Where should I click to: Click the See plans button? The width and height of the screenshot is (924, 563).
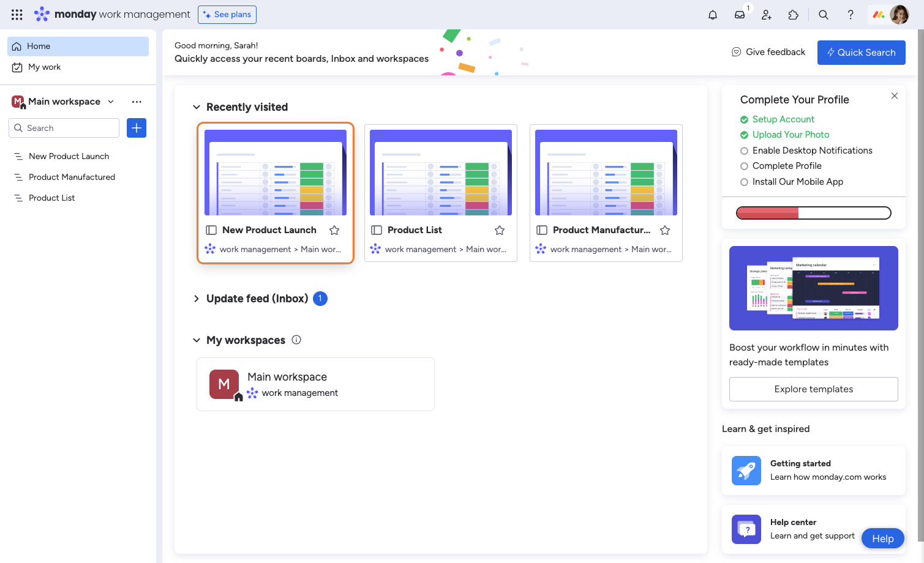(x=227, y=15)
